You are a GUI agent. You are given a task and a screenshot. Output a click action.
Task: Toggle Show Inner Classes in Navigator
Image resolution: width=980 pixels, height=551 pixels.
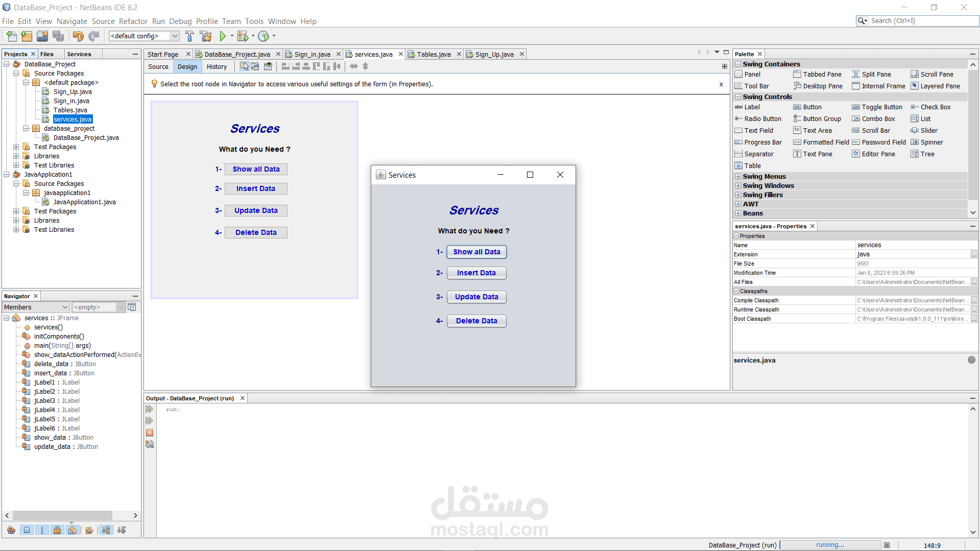pos(73,530)
